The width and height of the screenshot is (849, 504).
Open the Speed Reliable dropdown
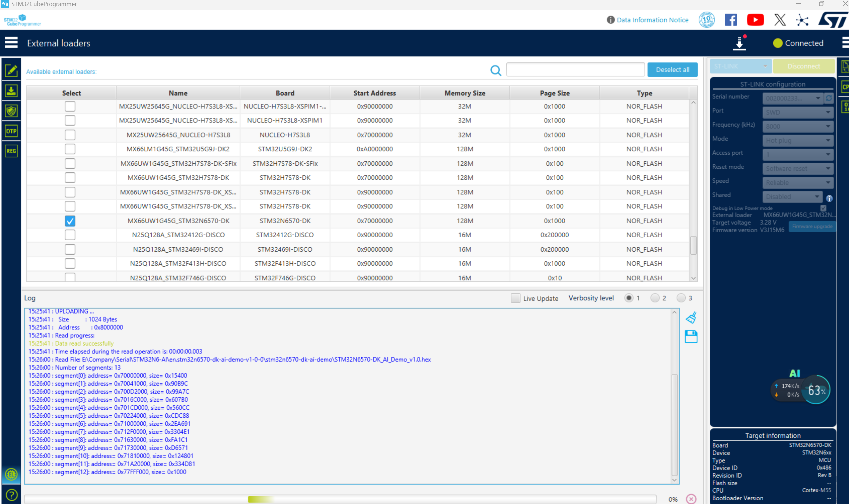[x=797, y=182]
